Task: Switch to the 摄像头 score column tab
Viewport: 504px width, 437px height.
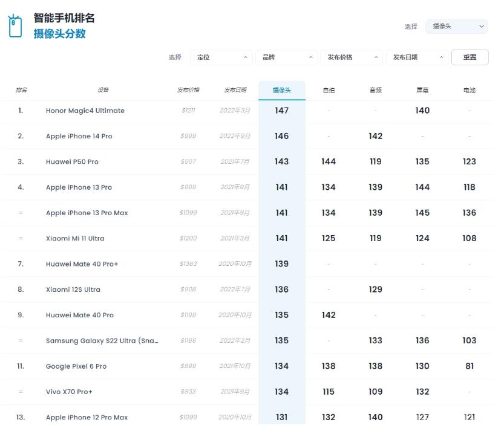Action: [x=281, y=90]
